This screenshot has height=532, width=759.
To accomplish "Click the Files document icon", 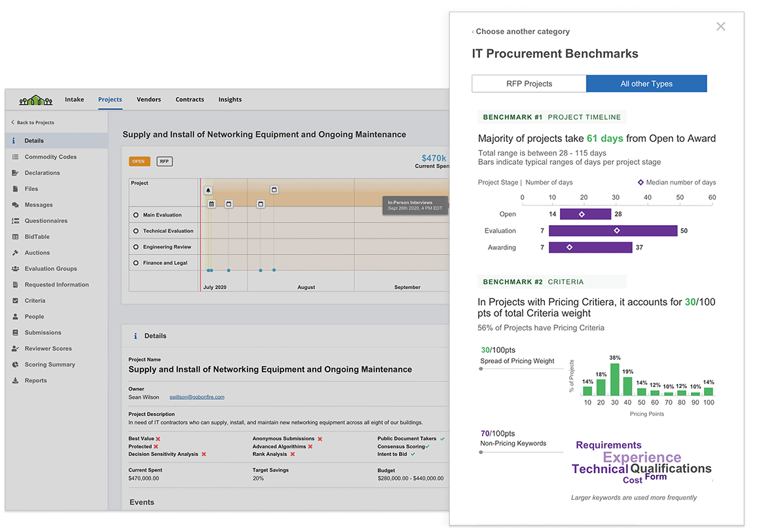I will [x=15, y=189].
